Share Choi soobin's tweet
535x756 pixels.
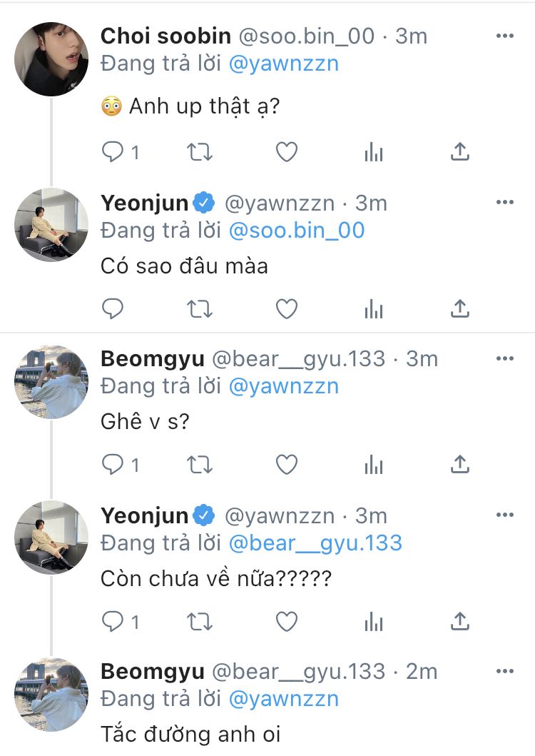(x=460, y=151)
